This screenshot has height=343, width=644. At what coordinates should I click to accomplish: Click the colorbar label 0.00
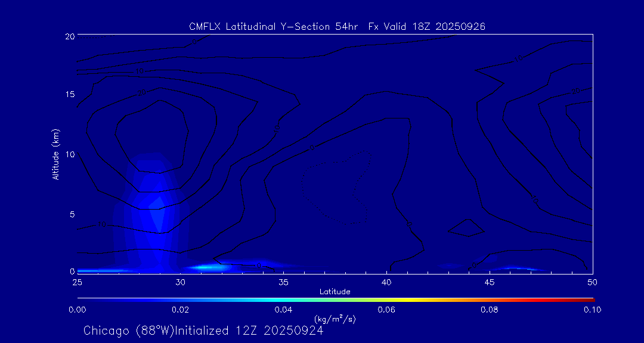pyautogui.click(x=77, y=310)
